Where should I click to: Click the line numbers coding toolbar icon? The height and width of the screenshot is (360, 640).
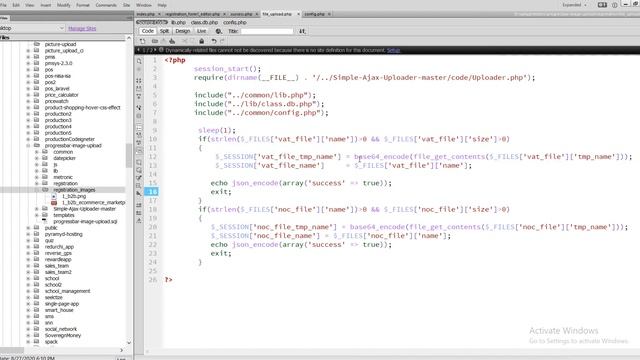139,128
